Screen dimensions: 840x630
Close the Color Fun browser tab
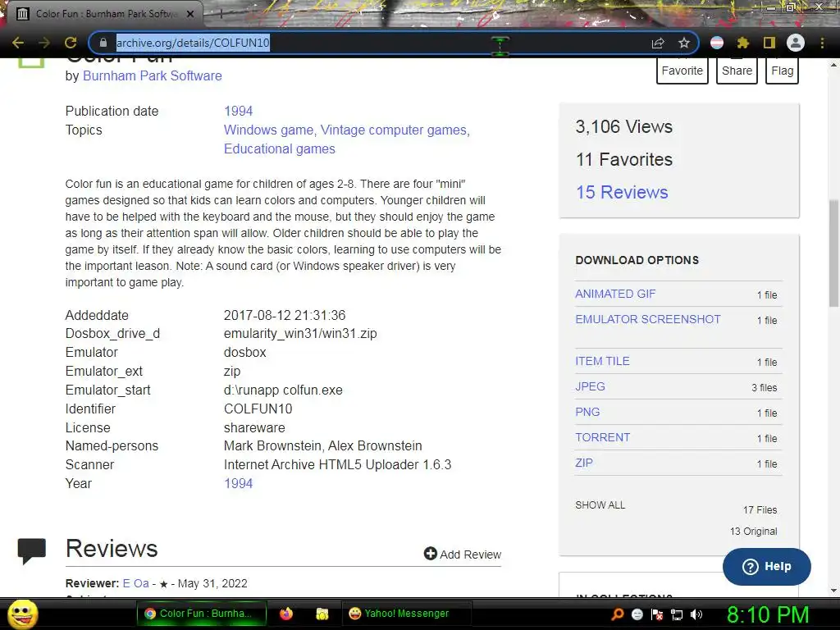coord(190,14)
